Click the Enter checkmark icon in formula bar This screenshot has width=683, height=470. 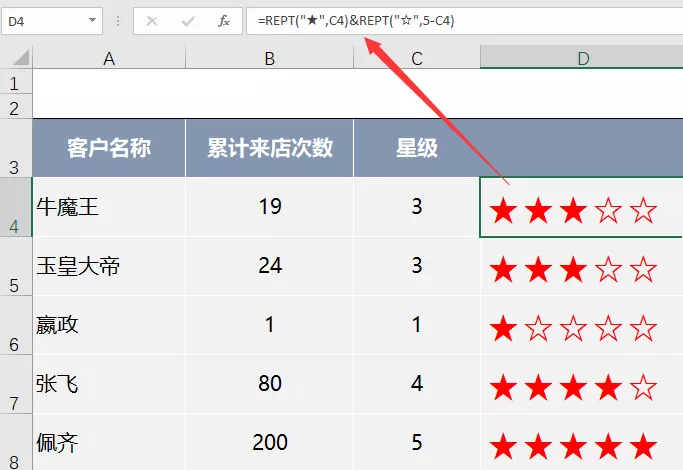(x=188, y=20)
